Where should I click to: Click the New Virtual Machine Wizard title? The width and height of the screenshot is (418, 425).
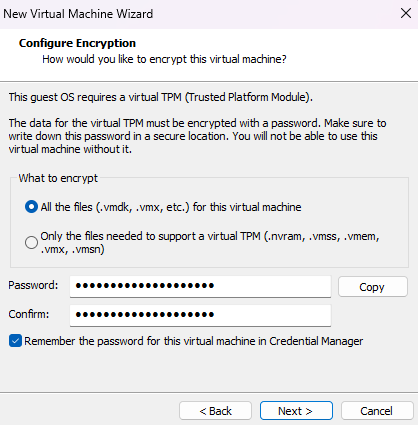pyautogui.click(x=78, y=14)
